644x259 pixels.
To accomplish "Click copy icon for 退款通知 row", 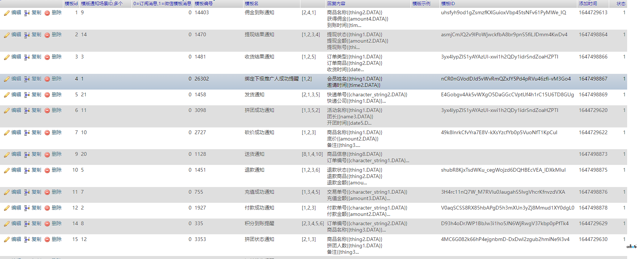I will click(x=27, y=171).
